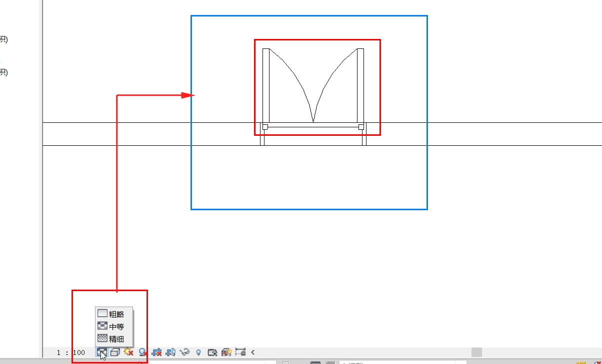This screenshot has width=602, height=364.
Task: Click the Crop View icon
Action: tap(157, 353)
